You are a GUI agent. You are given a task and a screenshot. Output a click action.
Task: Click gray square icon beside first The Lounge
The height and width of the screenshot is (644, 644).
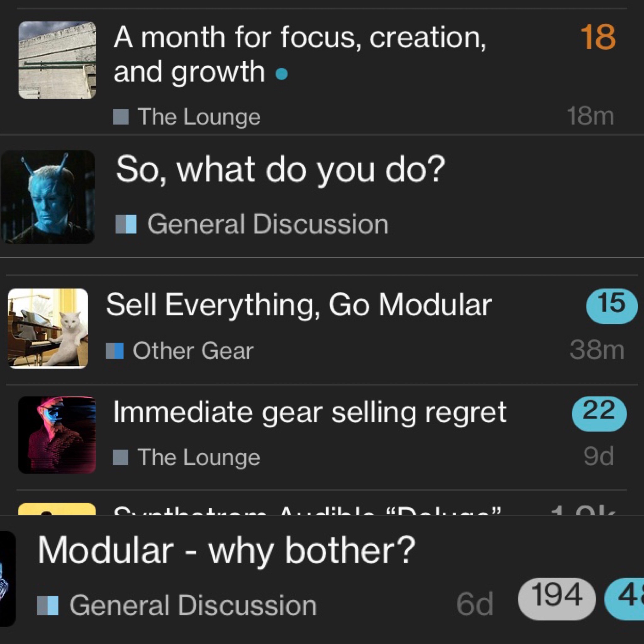tap(121, 117)
